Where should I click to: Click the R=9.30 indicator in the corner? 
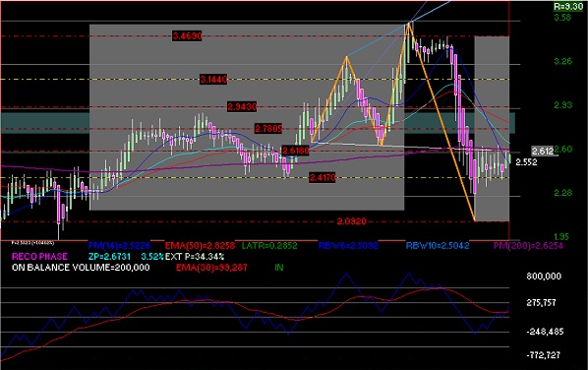568,6
